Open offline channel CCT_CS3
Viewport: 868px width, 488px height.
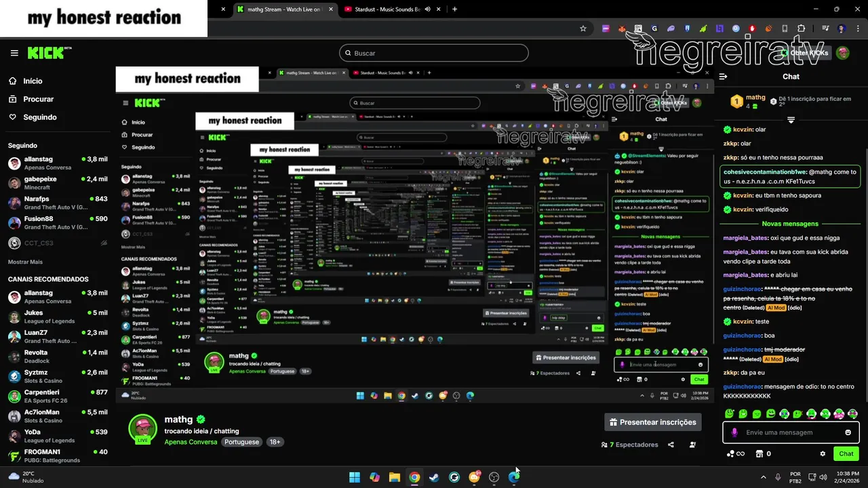(58, 243)
